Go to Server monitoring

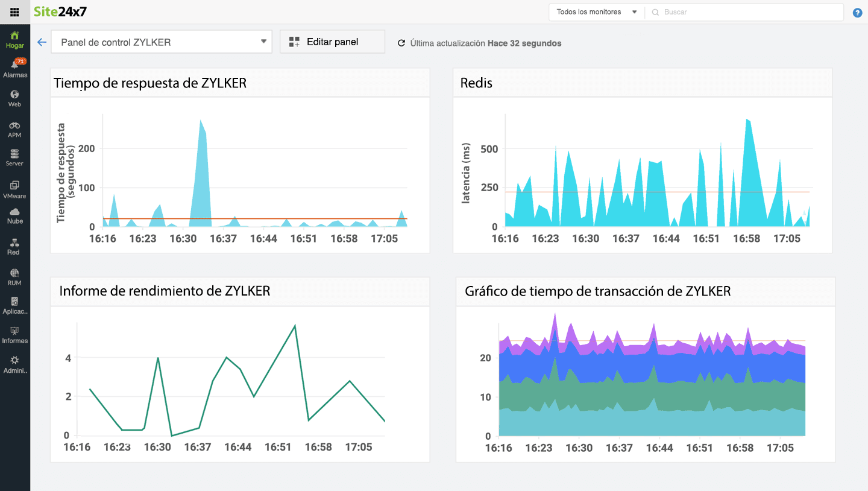[x=14, y=156]
